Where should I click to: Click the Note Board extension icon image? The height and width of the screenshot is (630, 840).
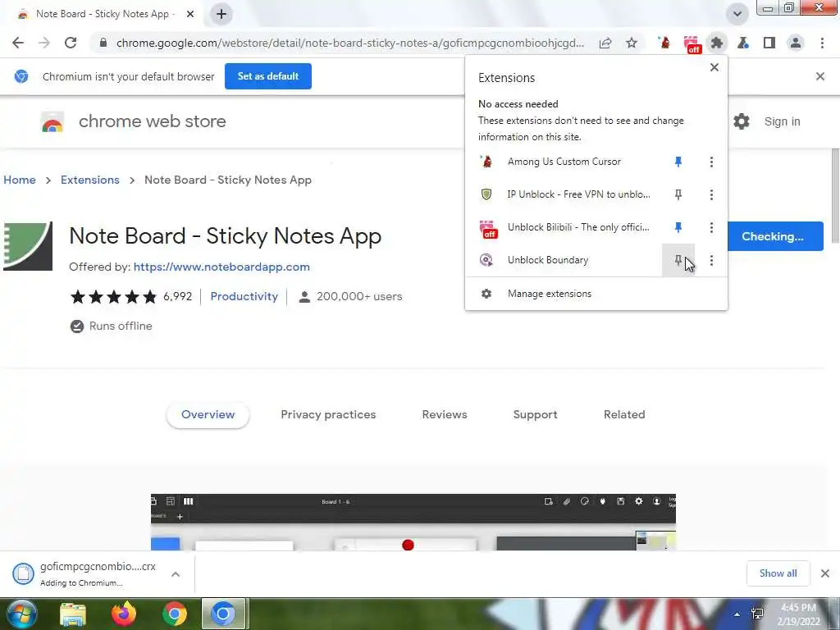click(28, 246)
